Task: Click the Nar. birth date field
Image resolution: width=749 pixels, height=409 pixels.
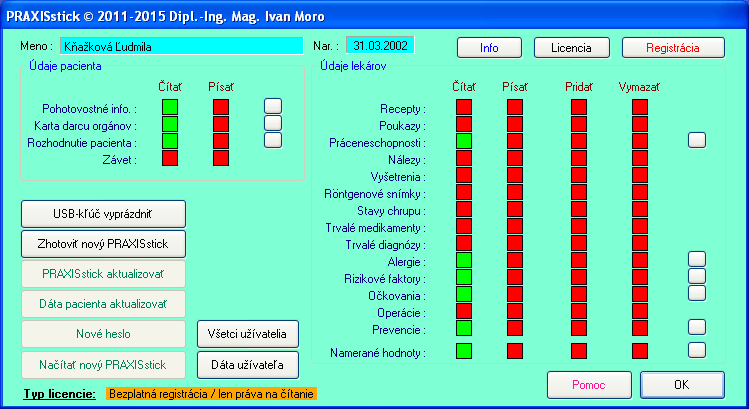Action: (380, 46)
